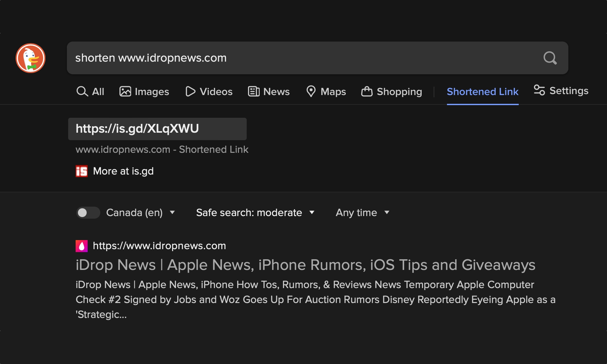
Task: Open the Videos tab
Action: [x=209, y=91]
